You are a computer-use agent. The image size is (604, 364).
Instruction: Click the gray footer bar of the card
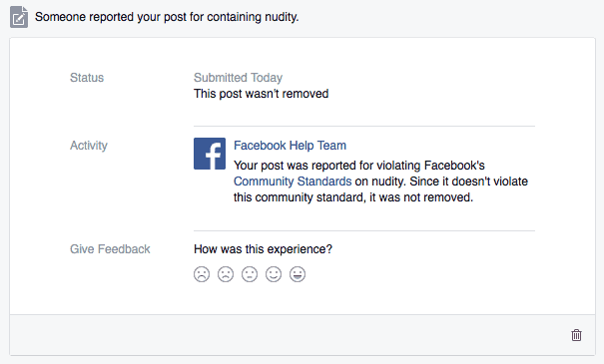(302, 335)
